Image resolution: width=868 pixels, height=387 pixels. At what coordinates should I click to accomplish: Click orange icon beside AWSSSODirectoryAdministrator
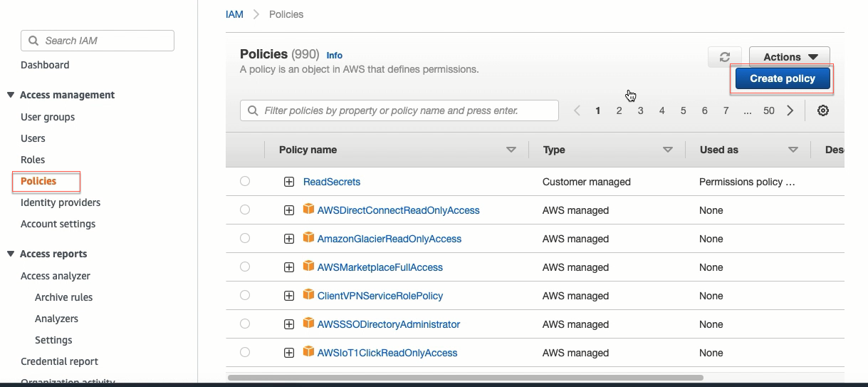click(308, 323)
